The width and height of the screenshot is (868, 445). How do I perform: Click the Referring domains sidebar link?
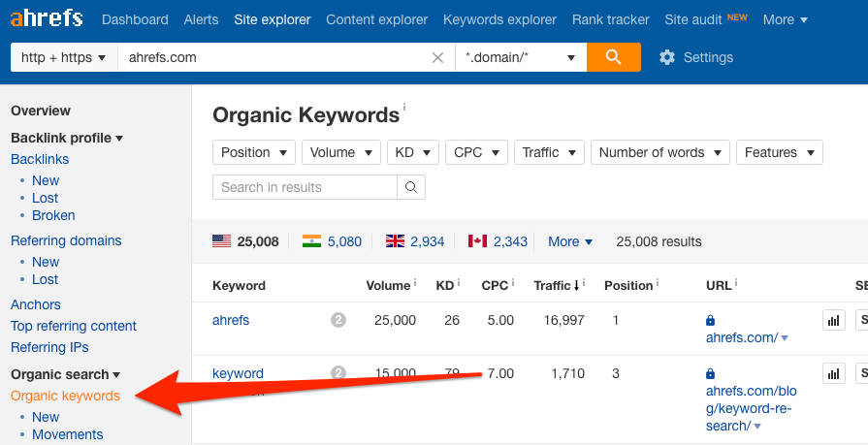66,240
